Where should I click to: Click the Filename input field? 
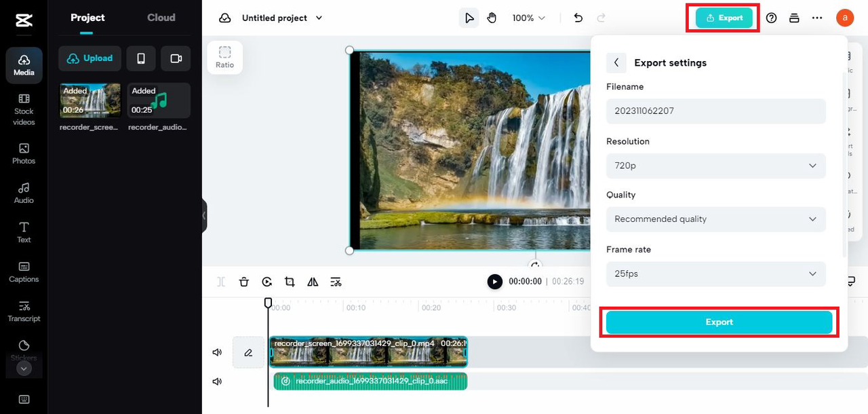pyautogui.click(x=716, y=111)
